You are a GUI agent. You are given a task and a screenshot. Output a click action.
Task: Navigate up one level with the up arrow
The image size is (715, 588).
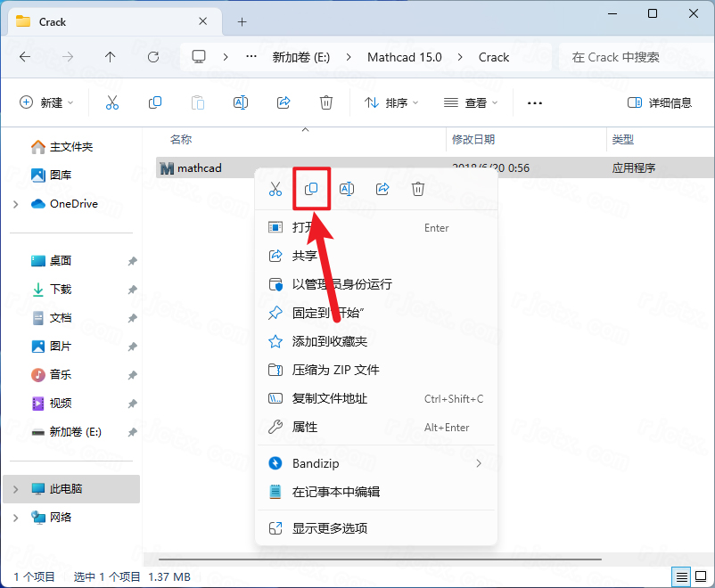pos(109,57)
